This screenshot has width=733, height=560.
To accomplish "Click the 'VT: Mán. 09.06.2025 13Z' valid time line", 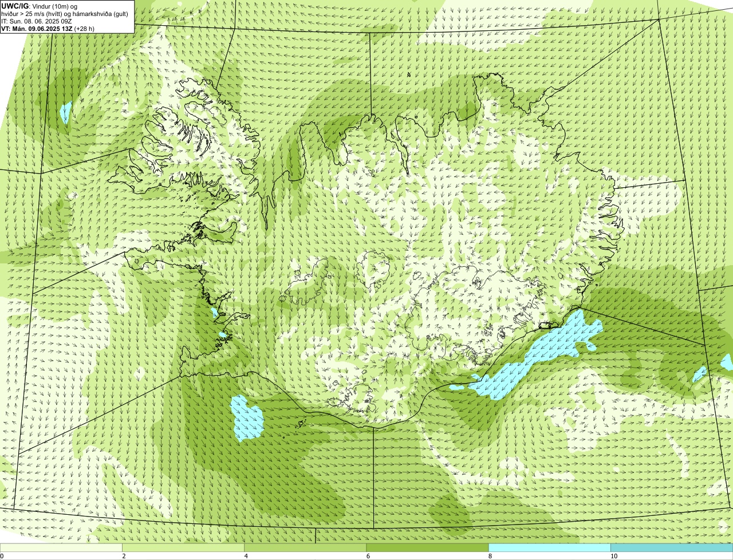I will click(x=48, y=28).
